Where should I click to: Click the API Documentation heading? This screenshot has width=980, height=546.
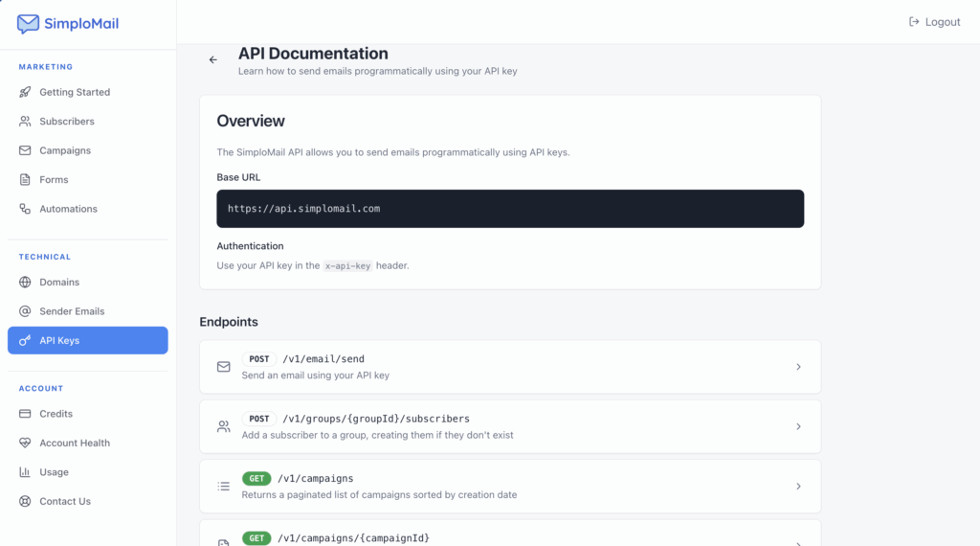click(313, 53)
